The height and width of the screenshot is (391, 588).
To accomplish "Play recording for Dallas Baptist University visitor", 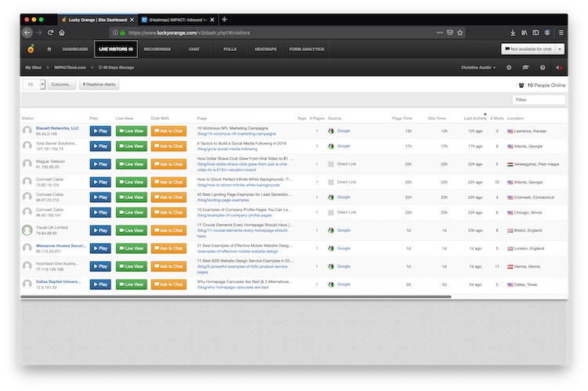I will click(100, 284).
